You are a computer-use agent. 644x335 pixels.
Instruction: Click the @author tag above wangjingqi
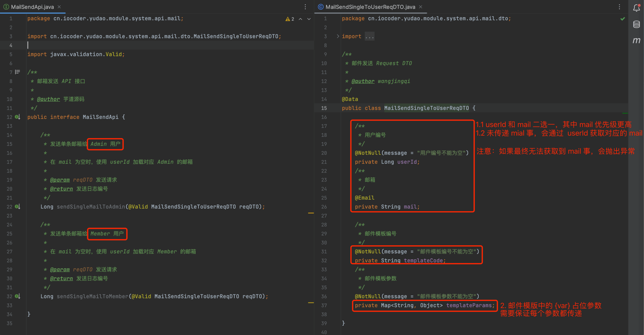point(362,81)
